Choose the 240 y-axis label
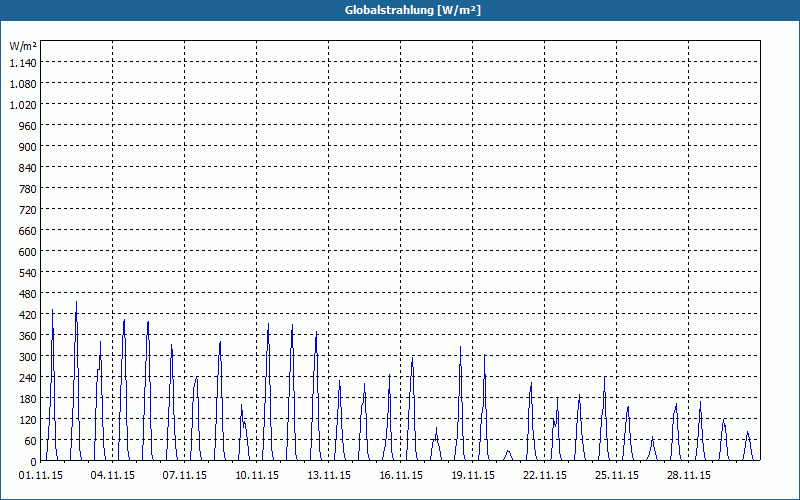Screen dimensions: 800x500 [x=28, y=378]
